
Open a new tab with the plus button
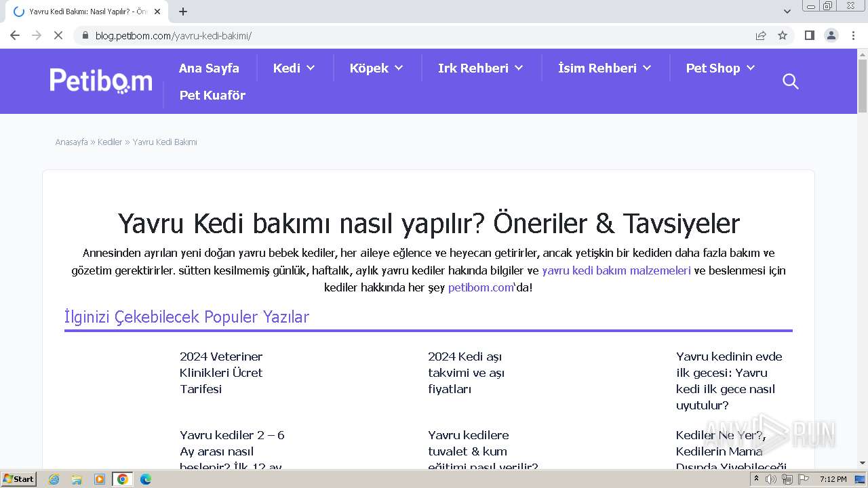point(183,12)
